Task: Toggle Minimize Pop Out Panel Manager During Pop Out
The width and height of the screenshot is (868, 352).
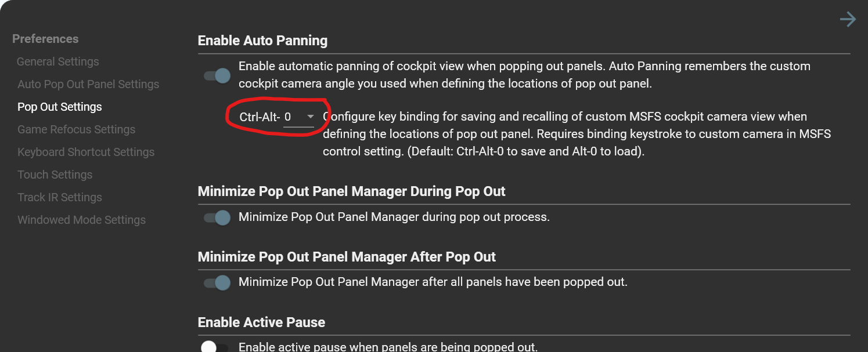Action: click(217, 217)
